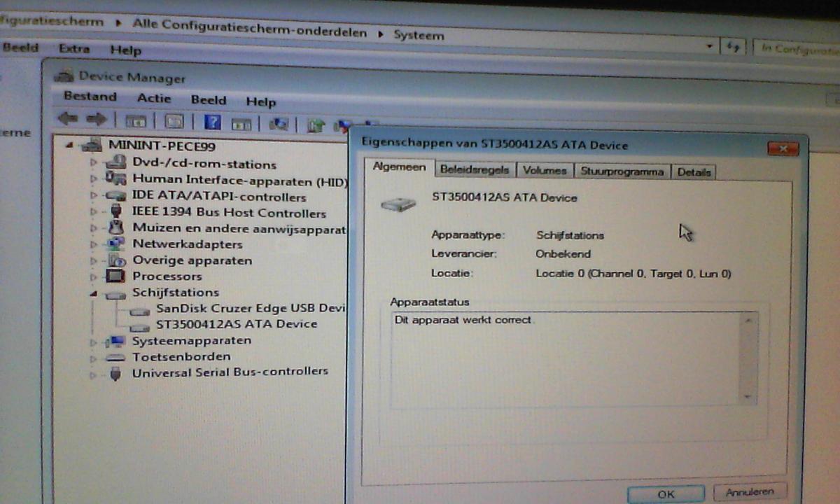Click the hard disk icon in properties dialog
The width and height of the screenshot is (840, 504).
click(x=399, y=203)
